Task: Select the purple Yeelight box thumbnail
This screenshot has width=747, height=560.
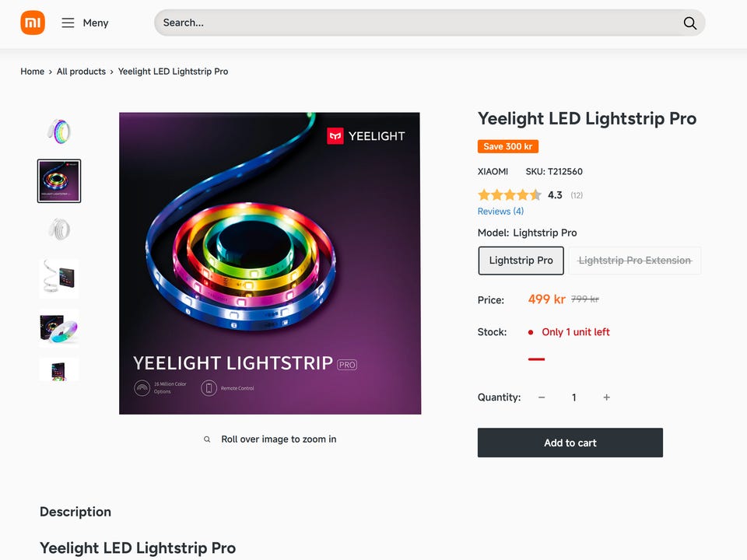Action: (x=59, y=180)
